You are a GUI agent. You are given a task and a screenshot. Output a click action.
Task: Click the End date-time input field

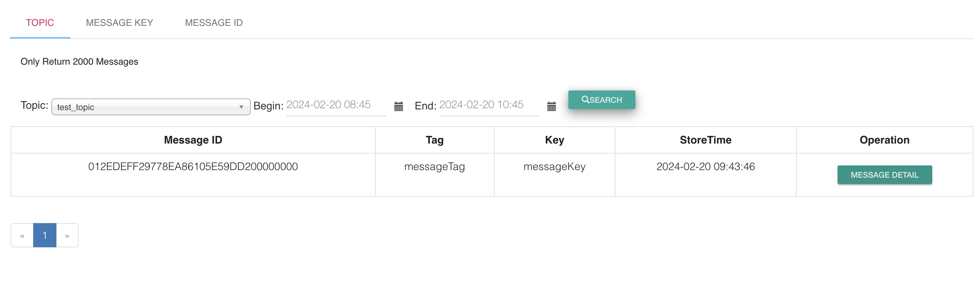[x=488, y=105]
